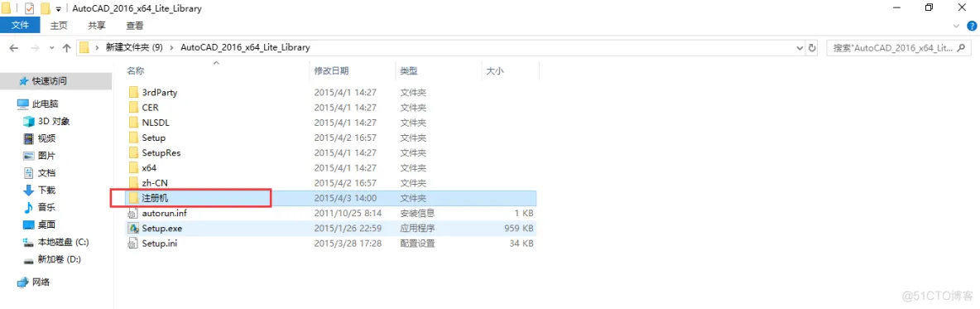Switch to the 共享 ribbon tab
This screenshot has width=980, height=309.
point(97,26)
